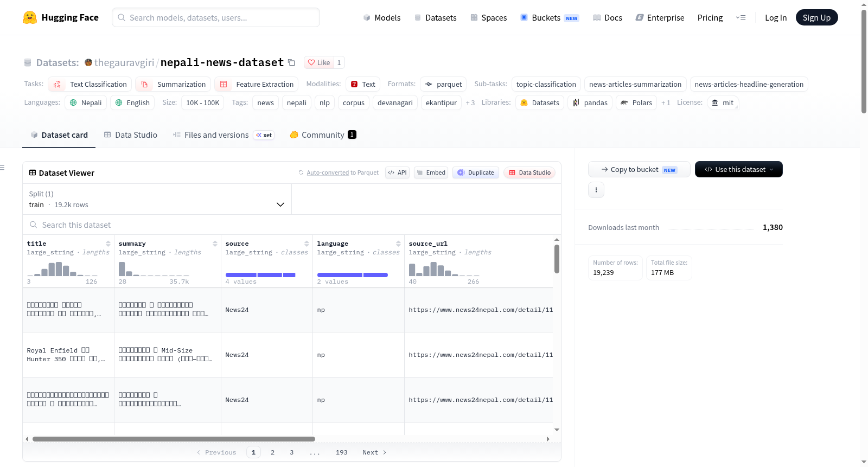Click the Copy to bucket button
The image size is (868, 467).
639,169
